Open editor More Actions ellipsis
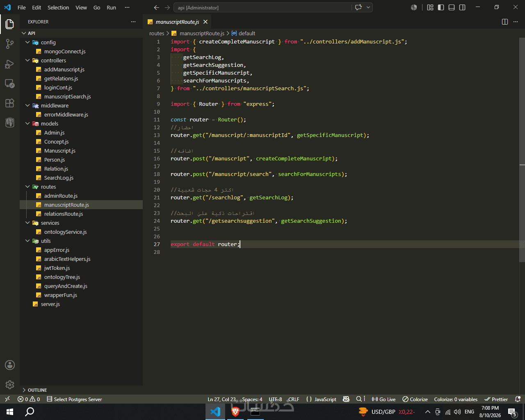Screen dimensions: 525x420 pyautogui.click(x=516, y=22)
